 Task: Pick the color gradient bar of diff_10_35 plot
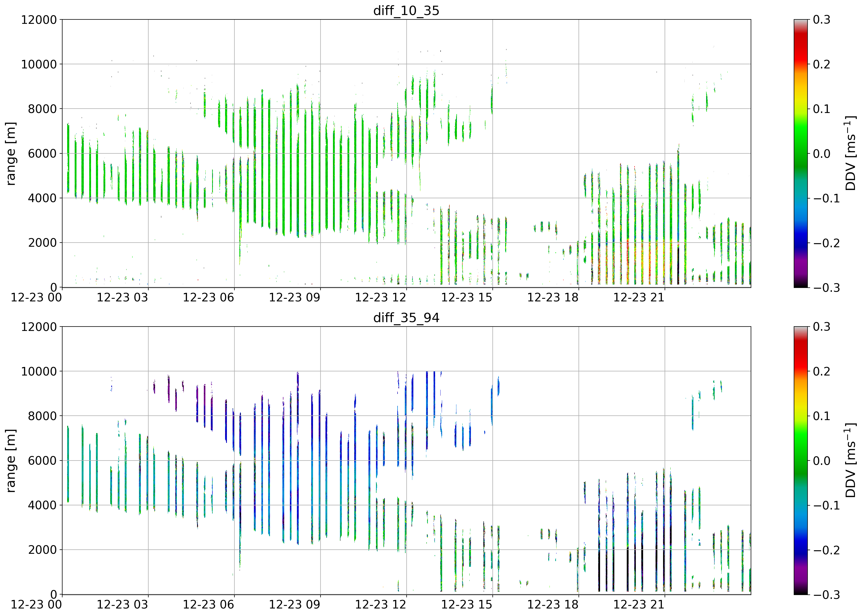pos(801,154)
